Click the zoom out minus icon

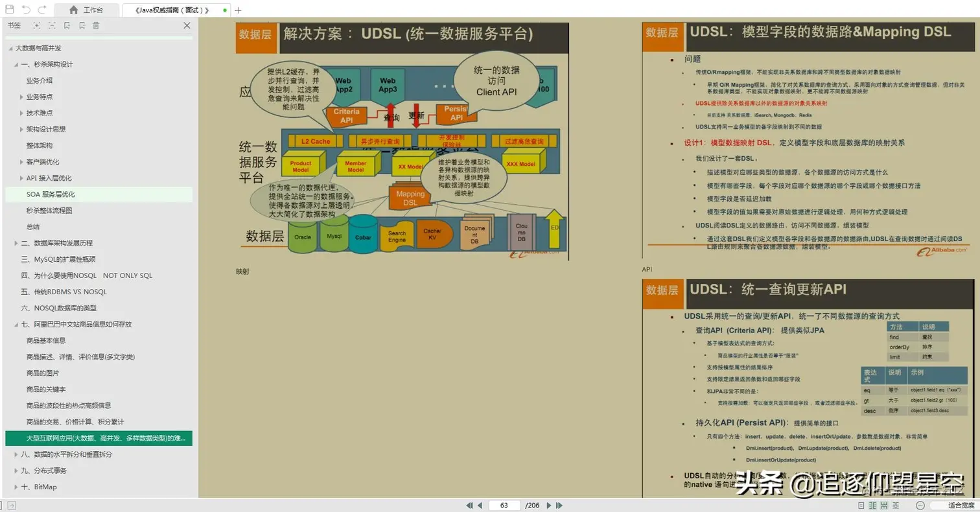(x=921, y=506)
